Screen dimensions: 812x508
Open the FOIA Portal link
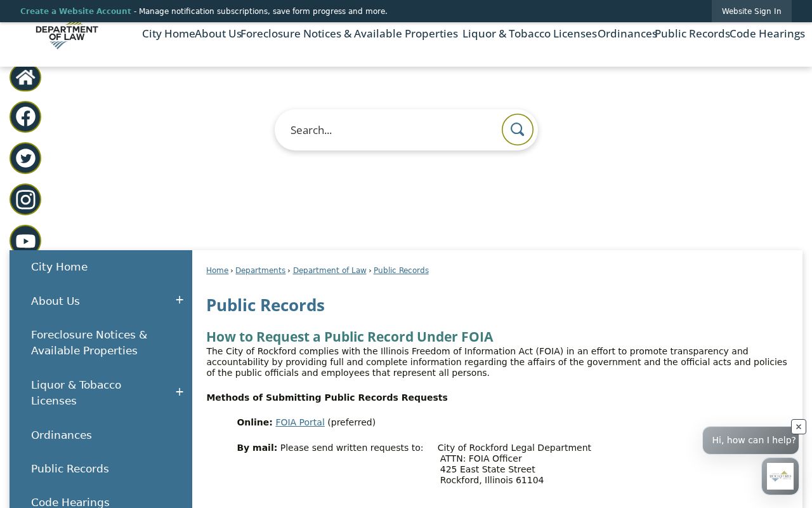click(300, 422)
